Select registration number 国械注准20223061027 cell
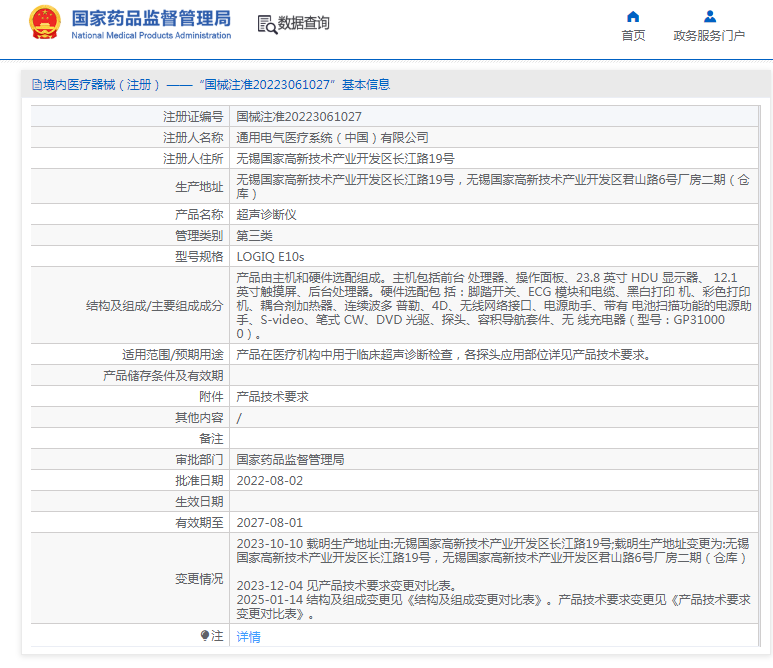Screen dimensions: 773x668 pyautogui.click(x=299, y=117)
